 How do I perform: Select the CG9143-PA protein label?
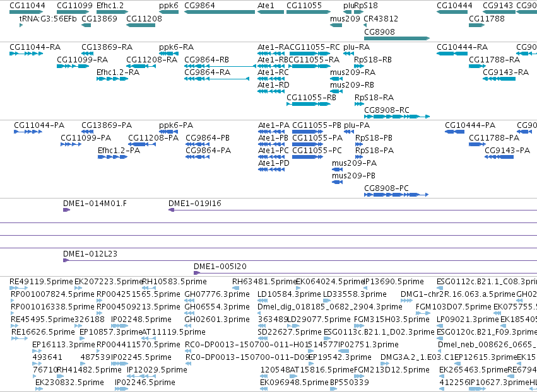507,151
